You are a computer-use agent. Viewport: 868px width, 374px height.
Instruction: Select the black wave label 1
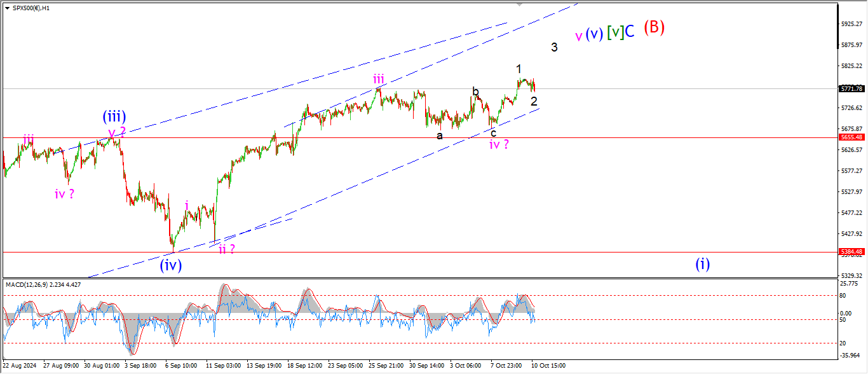click(519, 69)
